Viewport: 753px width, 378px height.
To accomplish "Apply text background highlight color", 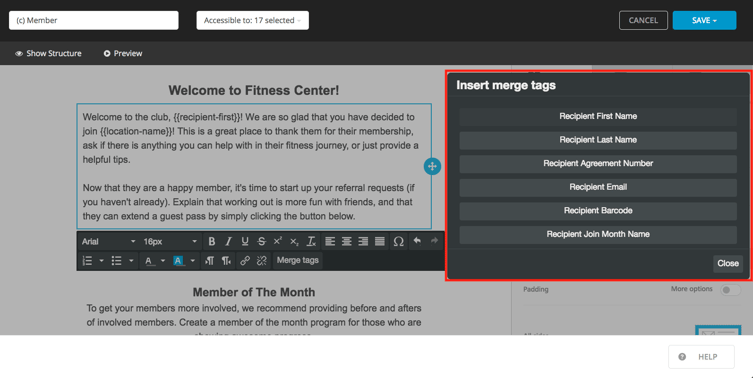I will (x=178, y=261).
